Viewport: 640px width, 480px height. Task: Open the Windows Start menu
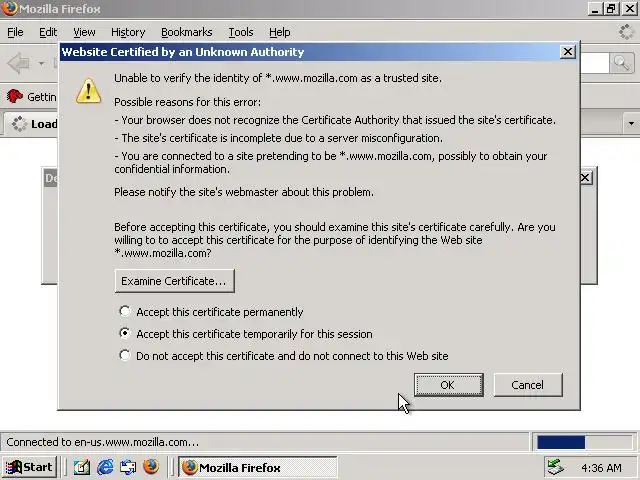pos(29,467)
